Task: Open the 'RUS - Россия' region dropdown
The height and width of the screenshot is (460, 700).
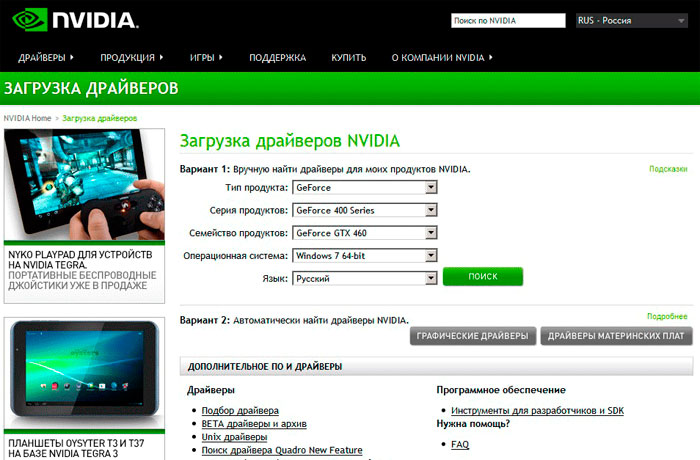Action: (631, 21)
